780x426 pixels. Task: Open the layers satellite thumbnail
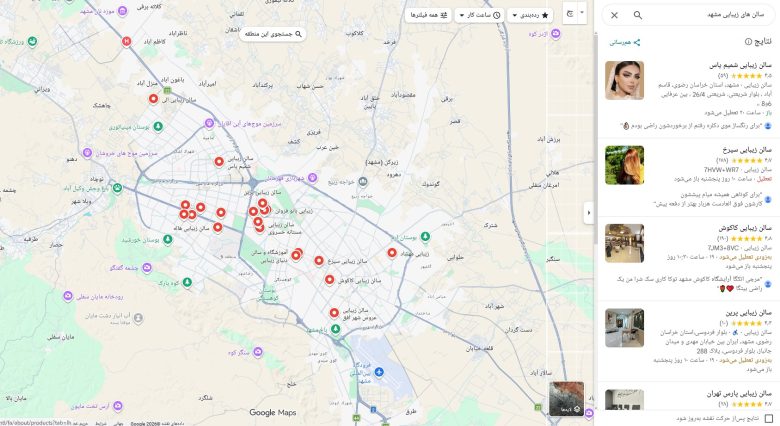coord(567,399)
